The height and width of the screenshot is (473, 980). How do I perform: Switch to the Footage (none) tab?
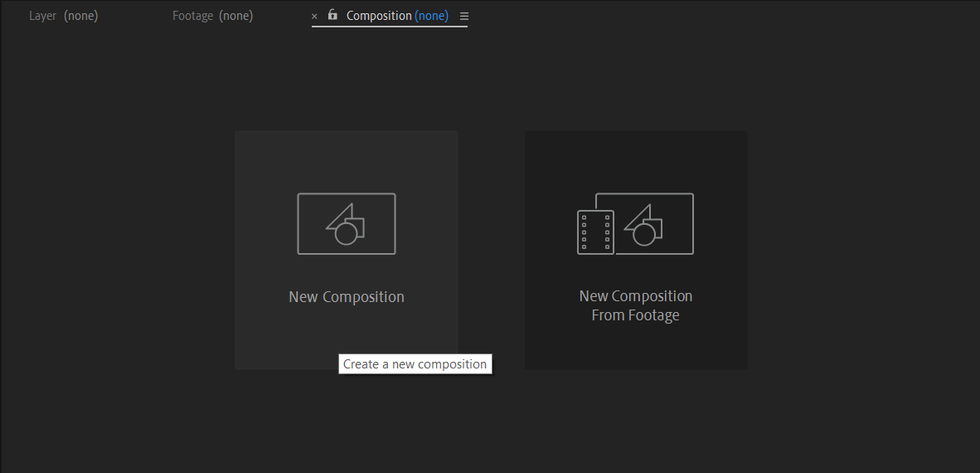(212, 16)
